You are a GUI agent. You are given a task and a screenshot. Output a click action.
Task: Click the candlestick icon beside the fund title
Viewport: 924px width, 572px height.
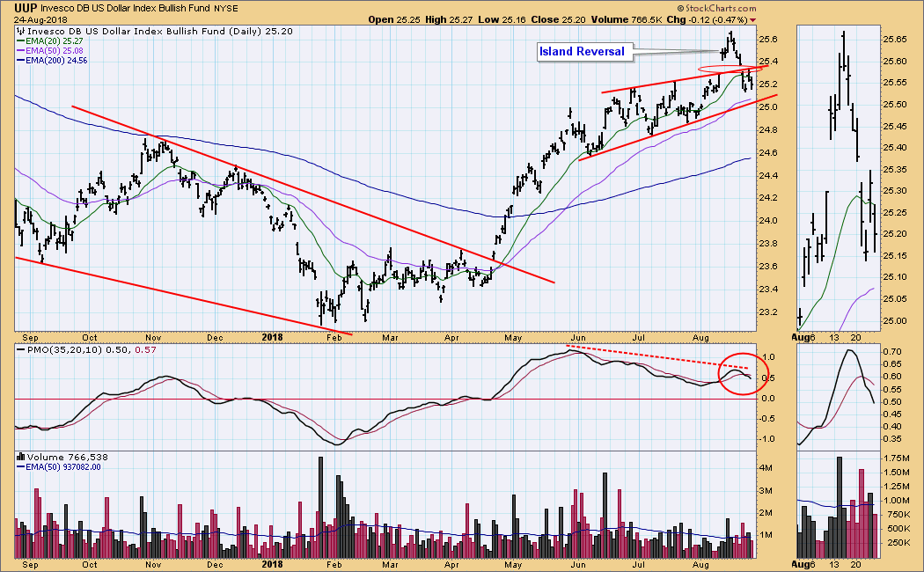click(20, 31)
